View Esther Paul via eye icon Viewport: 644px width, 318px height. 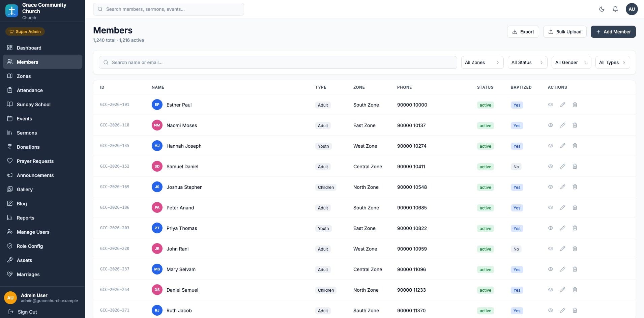click(x=551, y=105)
